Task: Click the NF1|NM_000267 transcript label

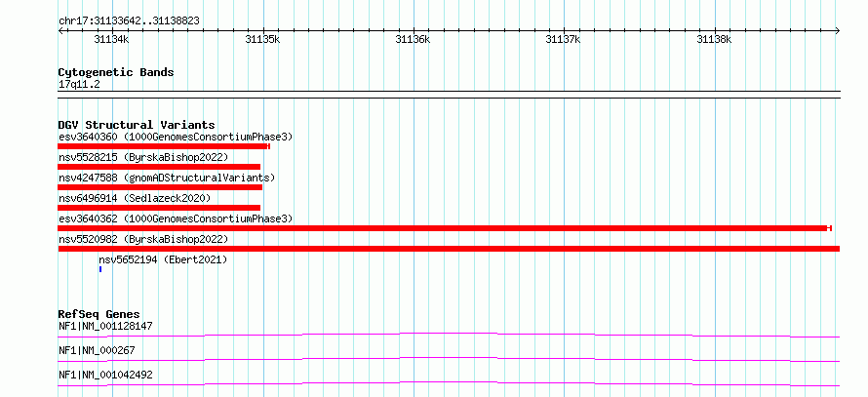Action: pyautogui.click(x=97, y=350)
